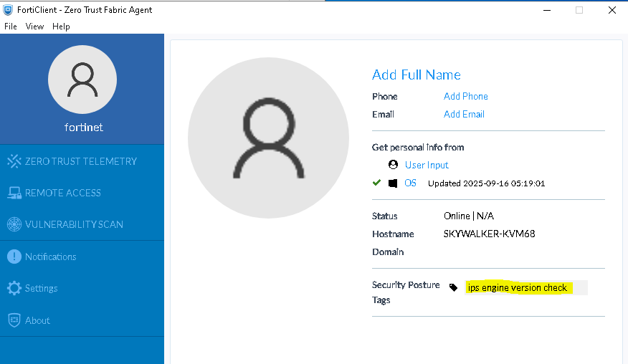The image size is (628, 364).
Task: Minimize the FortiClient window
Action: (547, 10)
